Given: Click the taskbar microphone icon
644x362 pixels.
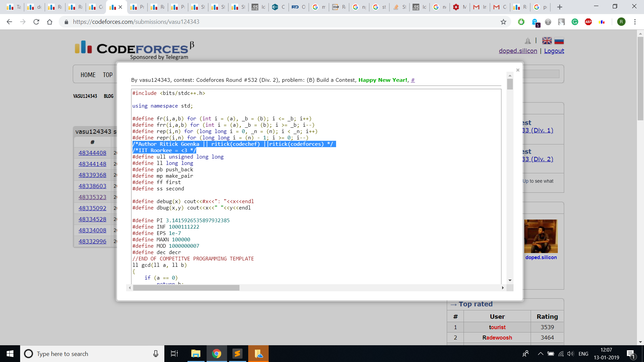Looking at the screenshot, I should [156, 354].
